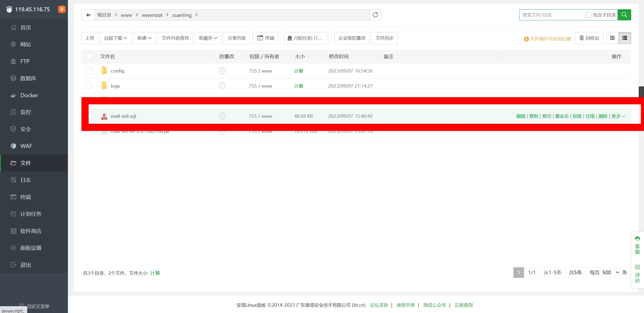Expand the 新建 dropdown menu
This screenshot has width=644, height=313.
pyautogui.click(x=144, y=38)
